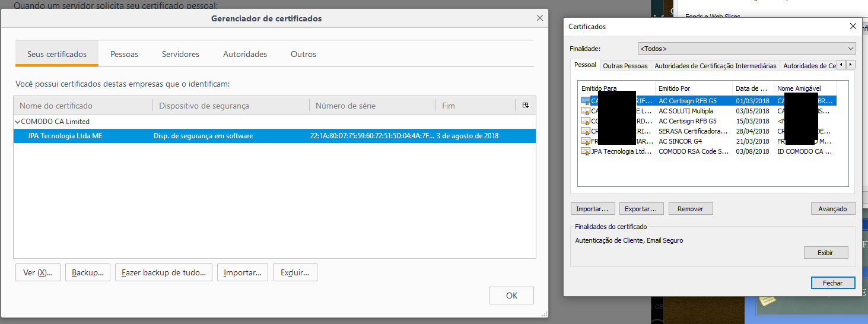Switch to the Autoridades tab
The width and height of the screenshot is (868, 324).
coord(244,54)
